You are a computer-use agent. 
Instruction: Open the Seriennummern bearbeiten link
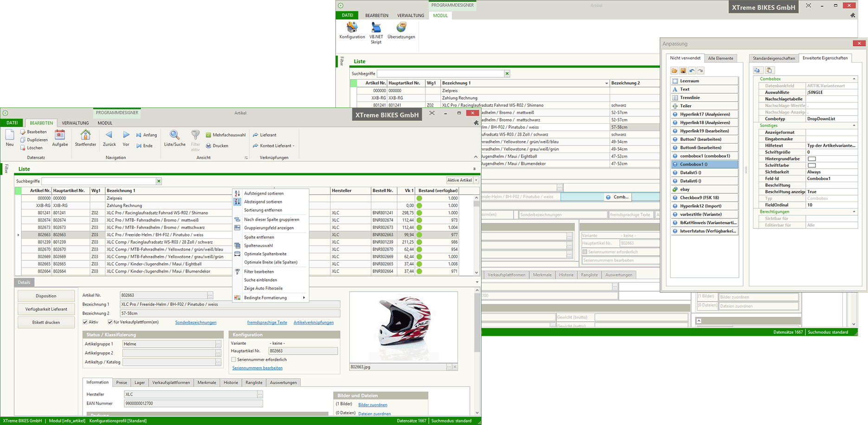(x=257, y=368)
